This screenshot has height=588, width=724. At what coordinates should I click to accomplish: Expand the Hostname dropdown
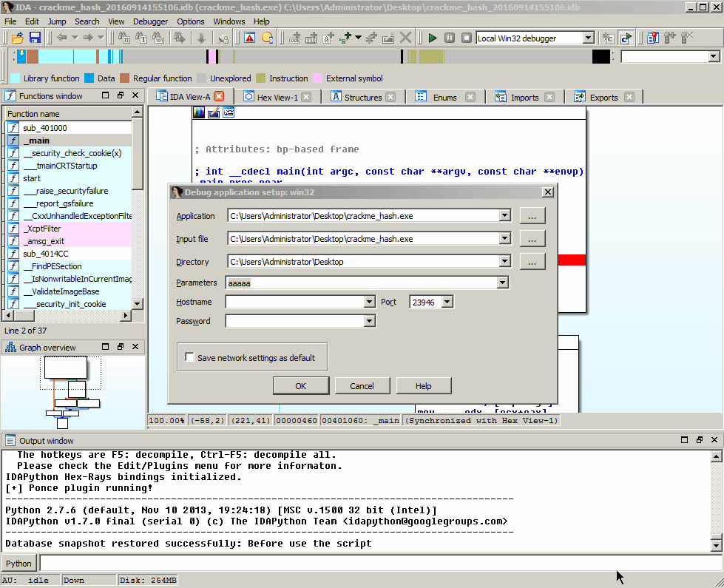[369, 302]
